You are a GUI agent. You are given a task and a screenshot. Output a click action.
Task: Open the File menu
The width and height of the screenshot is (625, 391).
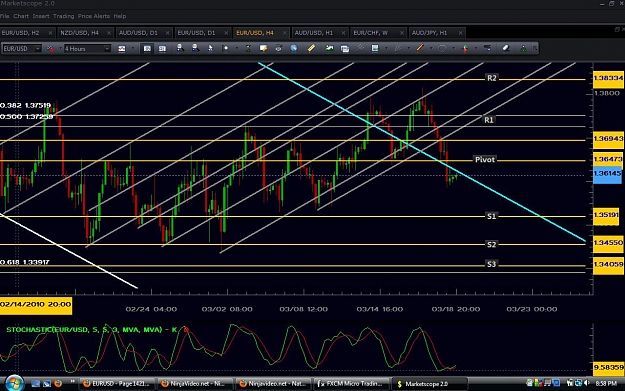click(x=4, y=16)
